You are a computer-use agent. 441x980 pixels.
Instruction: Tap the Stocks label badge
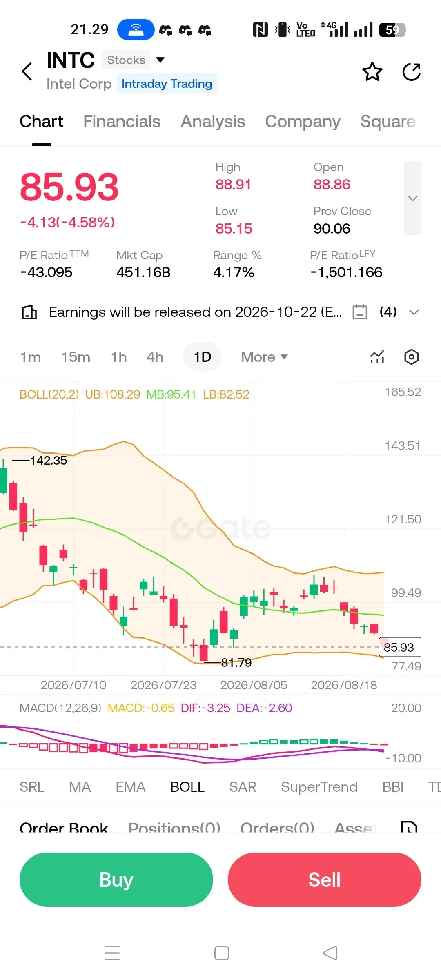(126, 60)
